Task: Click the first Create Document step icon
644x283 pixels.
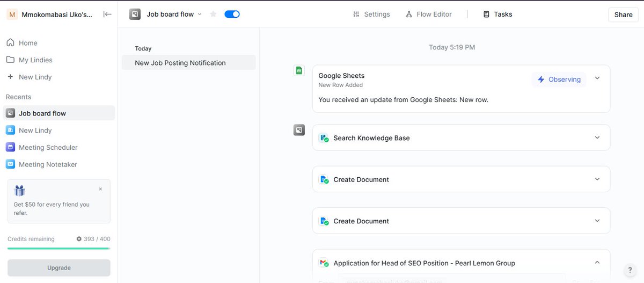Action: click(x=324, y=179)
